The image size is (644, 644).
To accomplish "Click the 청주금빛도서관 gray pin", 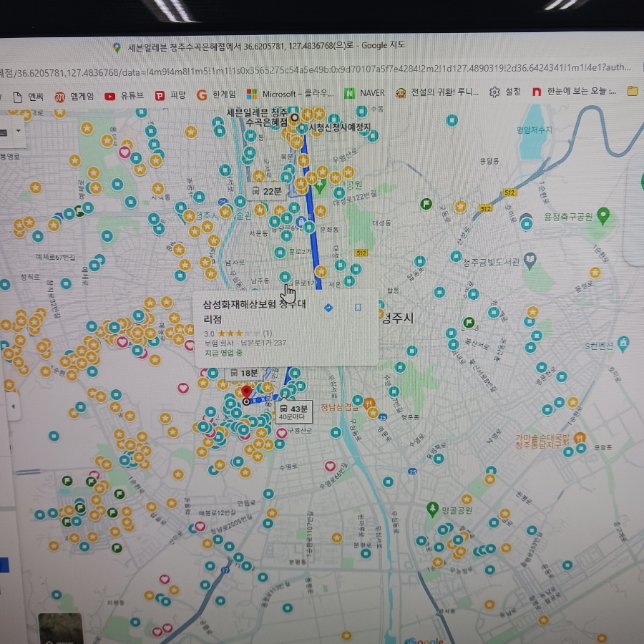I will pos(530,260).
